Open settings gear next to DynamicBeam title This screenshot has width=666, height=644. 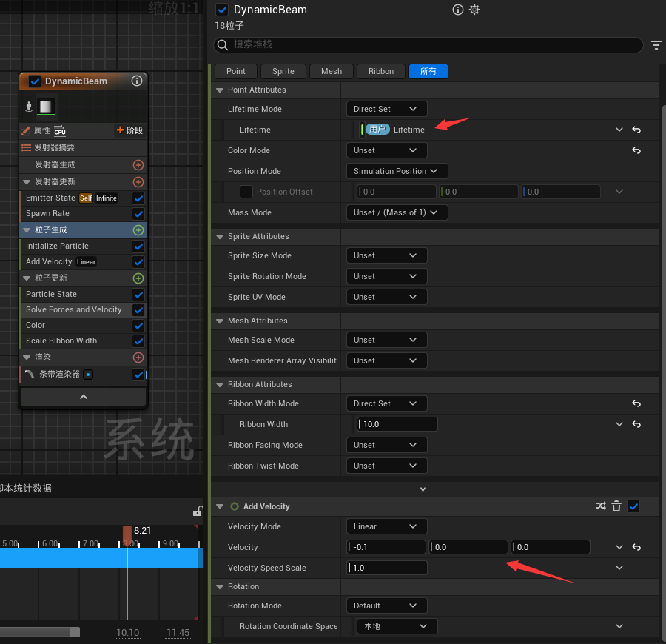click(x=474, y=10)
